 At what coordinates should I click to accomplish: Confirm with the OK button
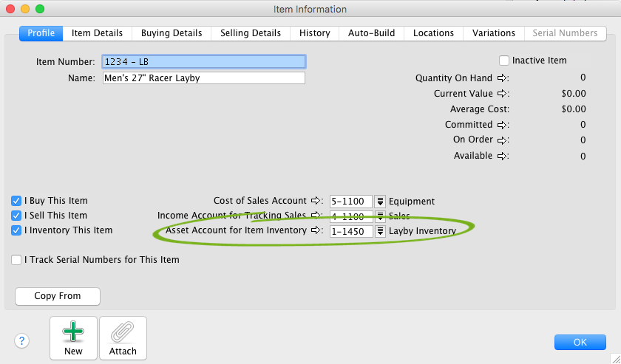click(580, 342)
